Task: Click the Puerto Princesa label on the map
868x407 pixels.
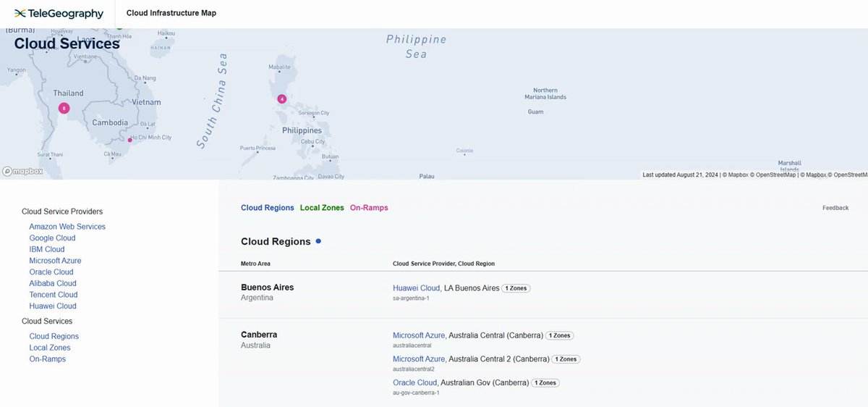Action: point(258,148)
